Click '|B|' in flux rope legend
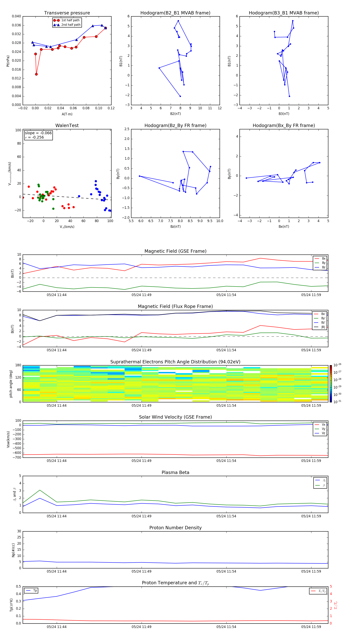 coord(320,327)
